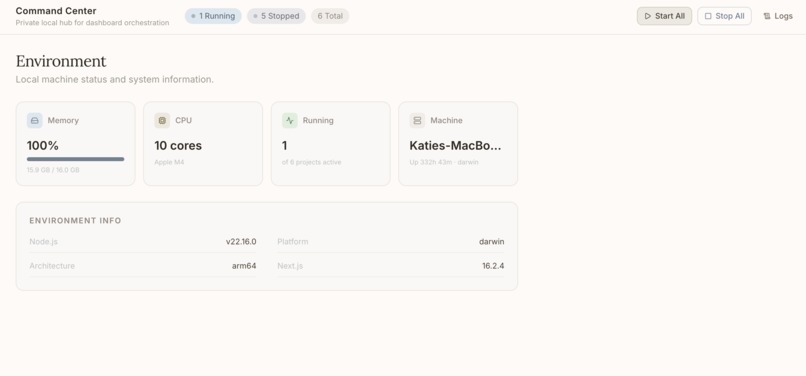Click the Next.js row label
The image size is (806, 376).
(x=290, y=266)
